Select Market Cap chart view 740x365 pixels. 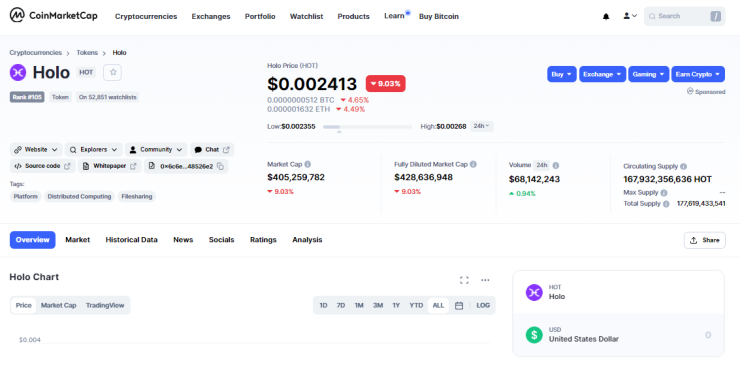point(59,306)
